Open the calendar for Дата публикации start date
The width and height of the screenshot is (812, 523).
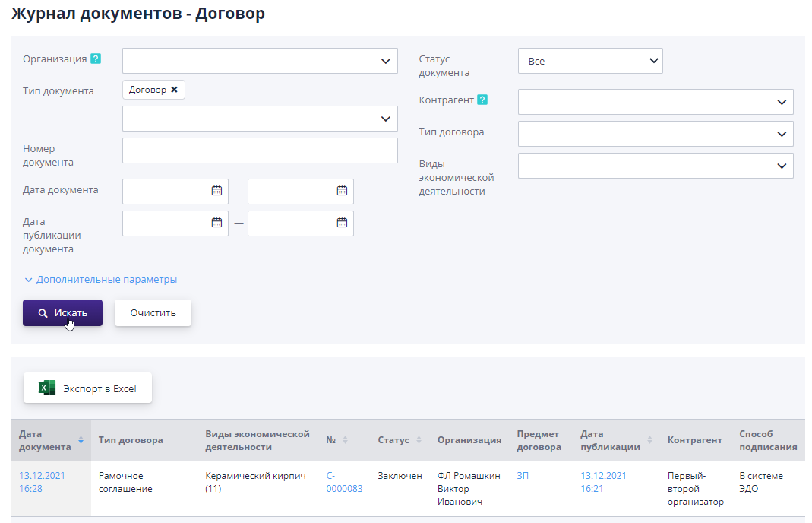[x=217, y=223]
